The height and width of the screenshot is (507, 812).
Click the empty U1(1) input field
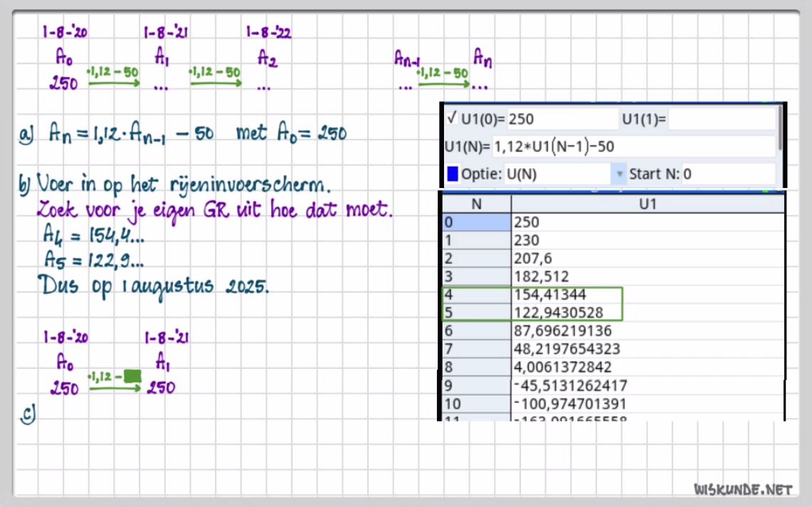pos(722,119)
